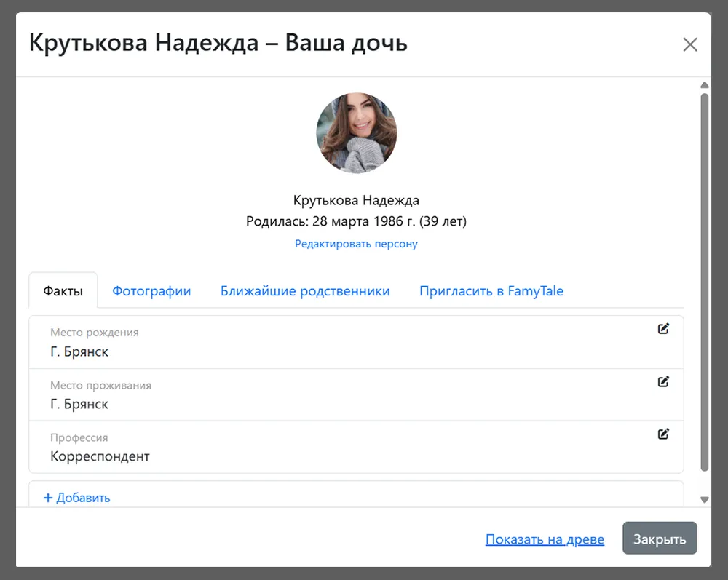
Task: Close the dialog with the X icon
Action: coord(689,44)
